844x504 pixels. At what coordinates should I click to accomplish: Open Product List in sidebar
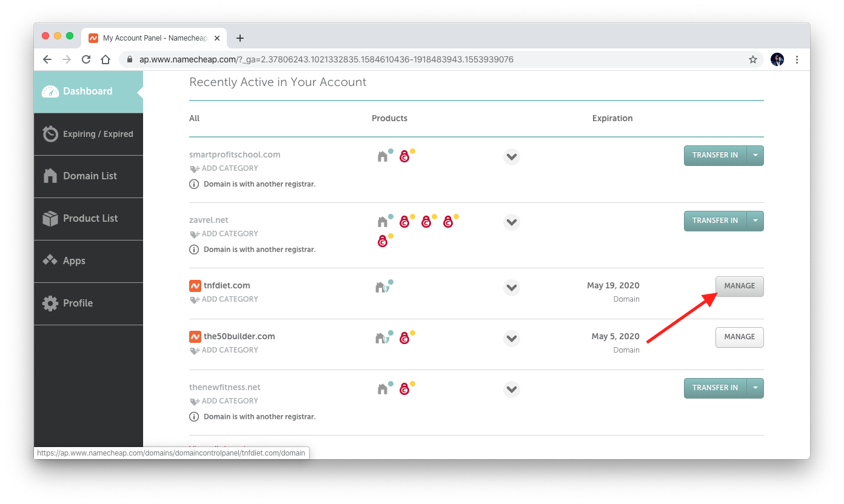click(x=89, y=219)
